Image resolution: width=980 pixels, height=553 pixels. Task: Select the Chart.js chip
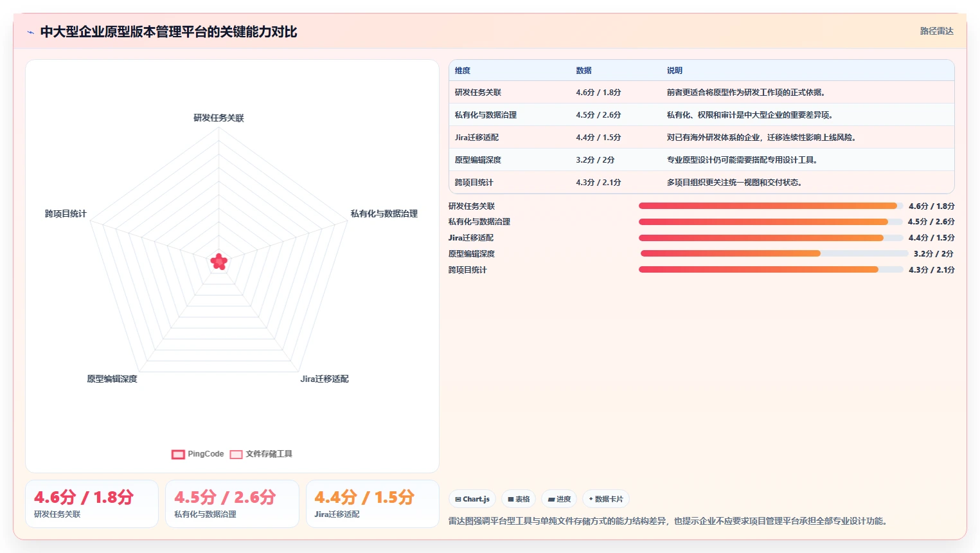point(472,499)
